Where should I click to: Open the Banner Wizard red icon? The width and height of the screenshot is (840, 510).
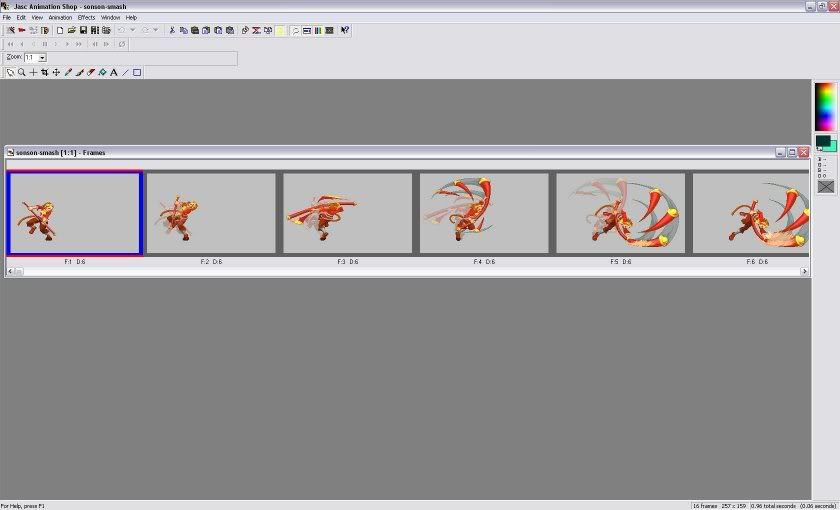(x=22, y=31)
